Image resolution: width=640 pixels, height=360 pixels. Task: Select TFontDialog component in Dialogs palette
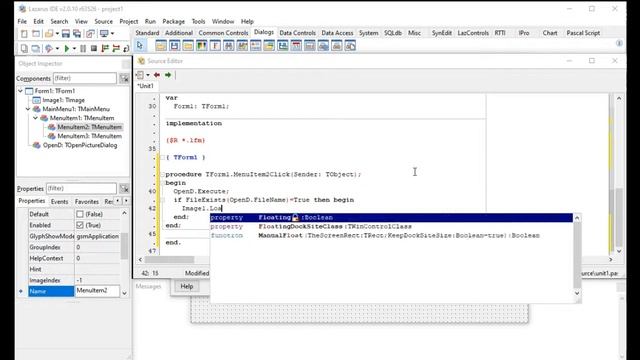click(215, 45)
